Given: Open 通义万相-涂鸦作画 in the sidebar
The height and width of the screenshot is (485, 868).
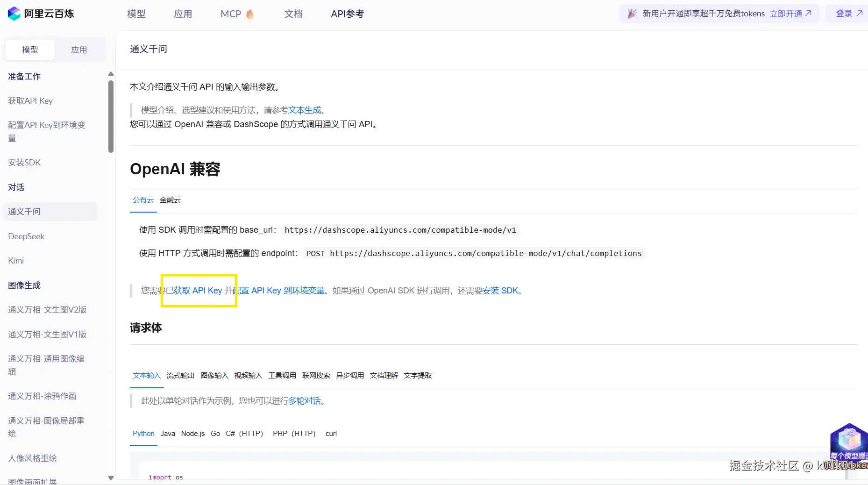Looking at the screenshot, I should 42,396.
